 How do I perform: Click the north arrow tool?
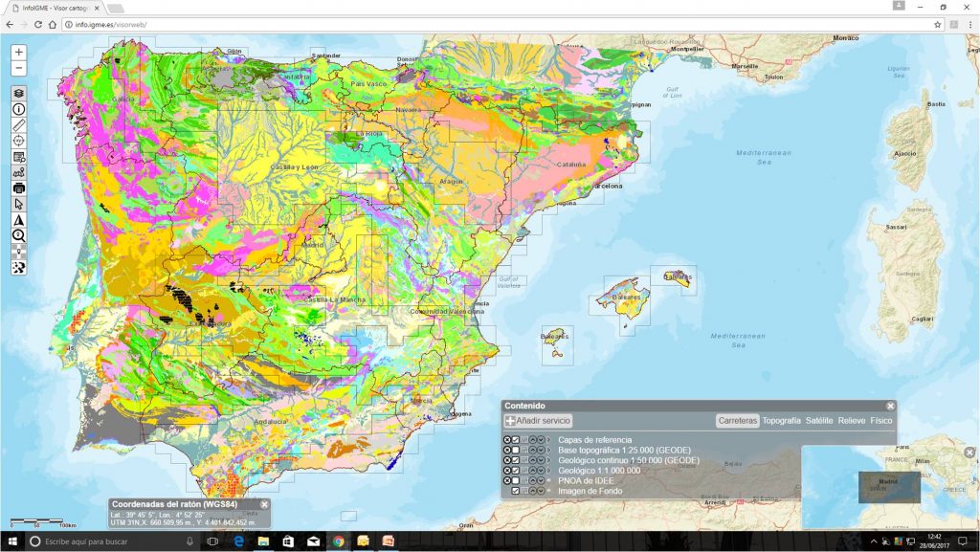(19, 220)
